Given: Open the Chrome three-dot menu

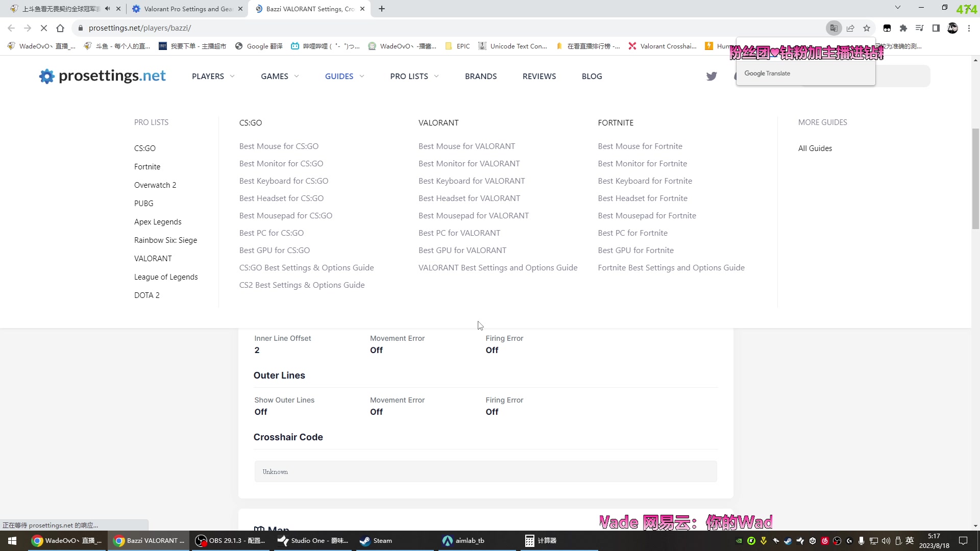Looking at the screenshot, I should point(969,28).
